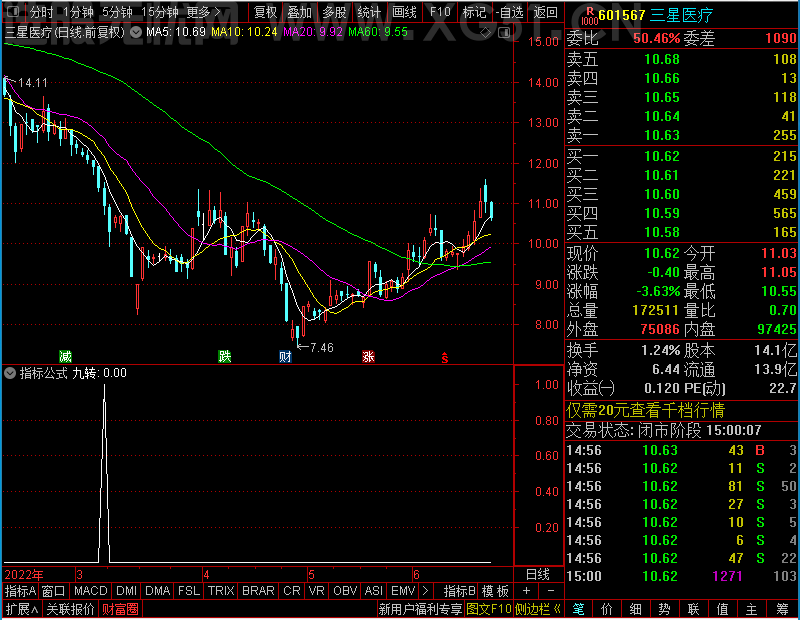The height and width of the screenshot is (620, 800).
Task: Open the 模板 template option
Action: 495,591
